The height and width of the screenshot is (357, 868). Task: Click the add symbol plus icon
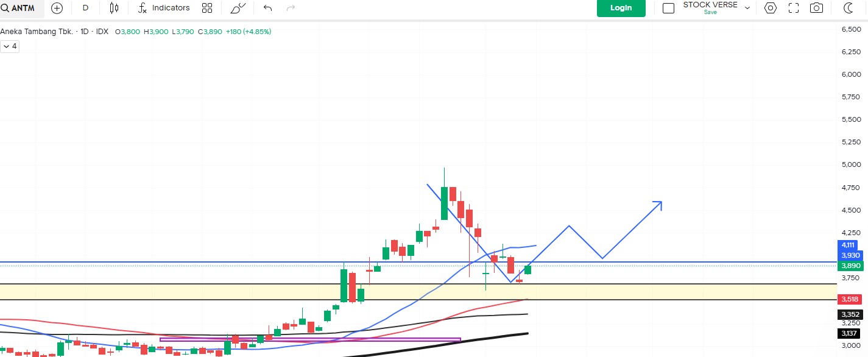pyautogui.click(x=57, y=8)
